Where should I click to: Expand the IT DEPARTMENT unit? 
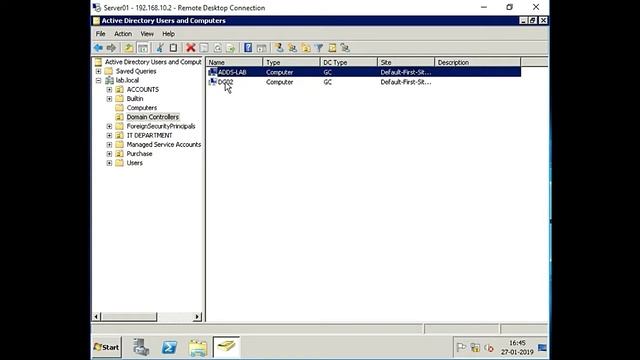pos(109,136)
